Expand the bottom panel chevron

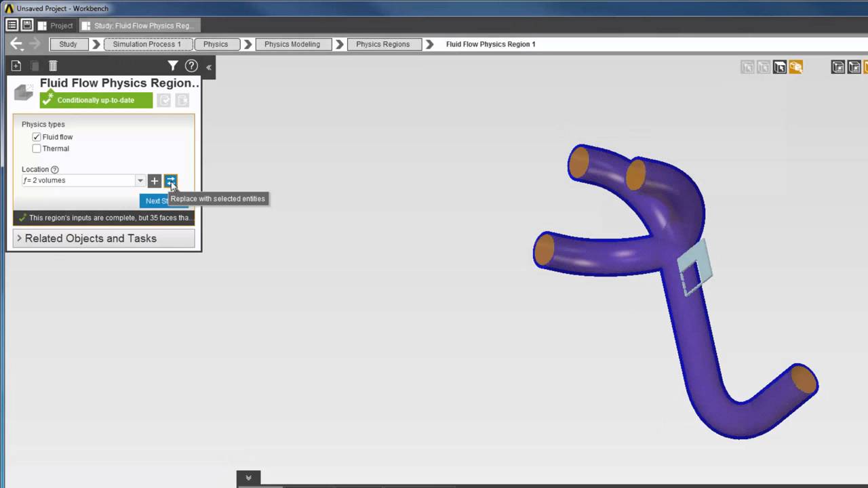tap(248, 478)
